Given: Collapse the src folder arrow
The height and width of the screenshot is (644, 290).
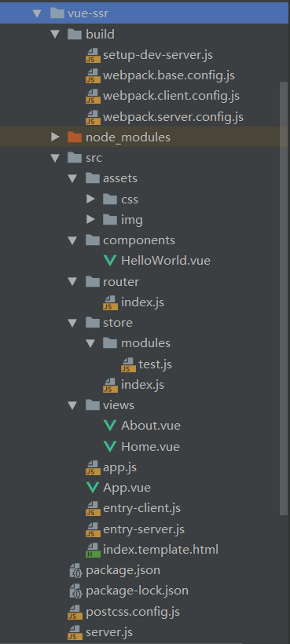Looking at the screenshot, I should [55, 158].
